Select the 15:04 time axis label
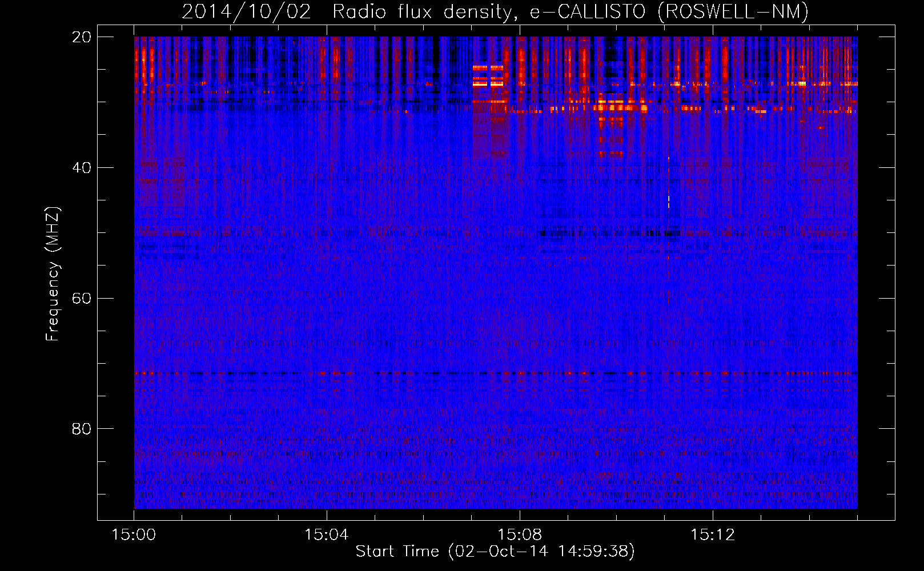The height and width of the screenshot is (571, 924). (327, 535)
